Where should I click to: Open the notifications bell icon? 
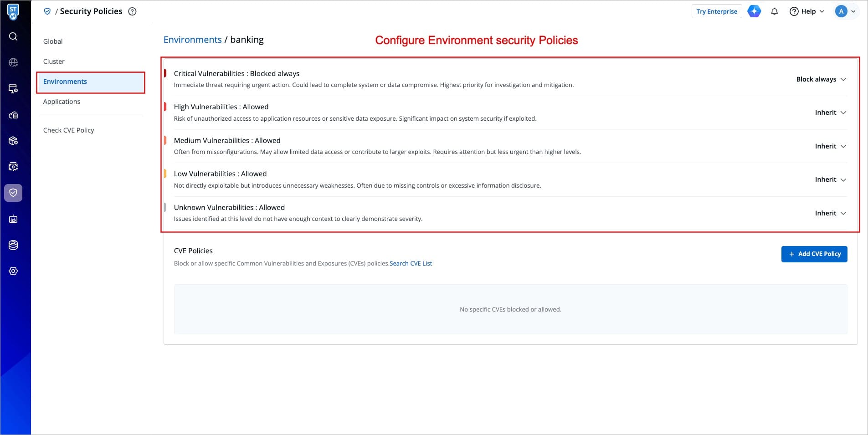click(774, 11)
